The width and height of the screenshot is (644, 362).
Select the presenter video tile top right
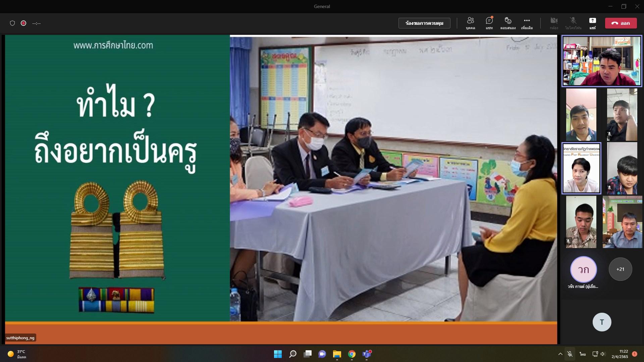tap(601, 61)
